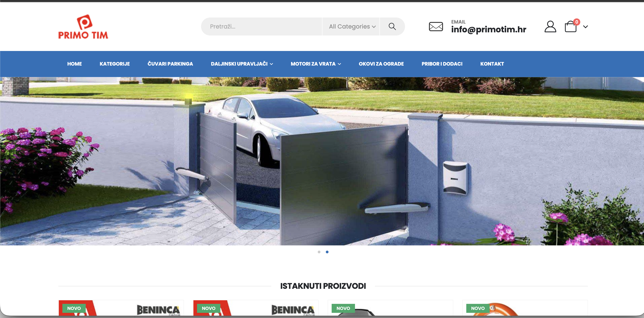Open the Čuvari parkinga menu item
Screen dimensions: 644x318
[x=170, y=64]
